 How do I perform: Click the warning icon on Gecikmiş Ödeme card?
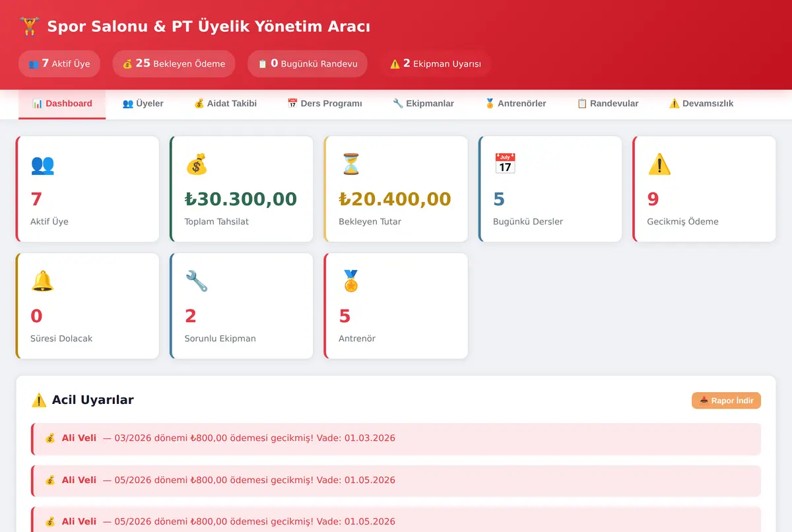click(659, 164)
